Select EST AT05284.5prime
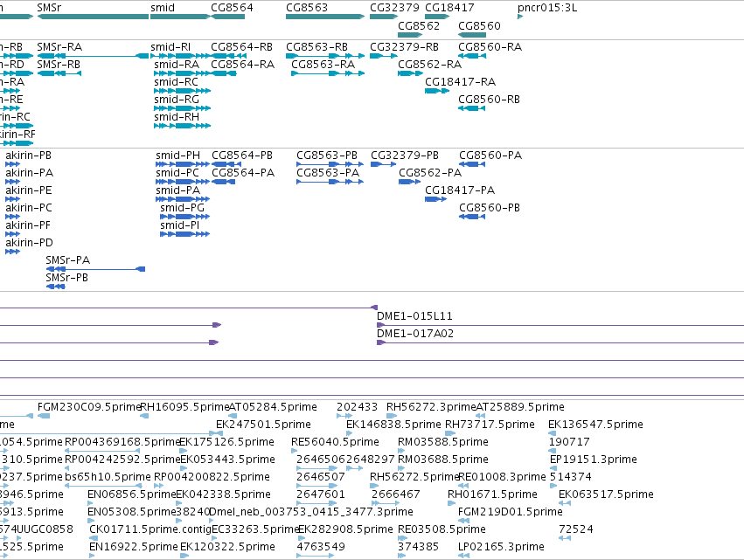The height and width of the screenshot is (560, 744). pos(273,407)
